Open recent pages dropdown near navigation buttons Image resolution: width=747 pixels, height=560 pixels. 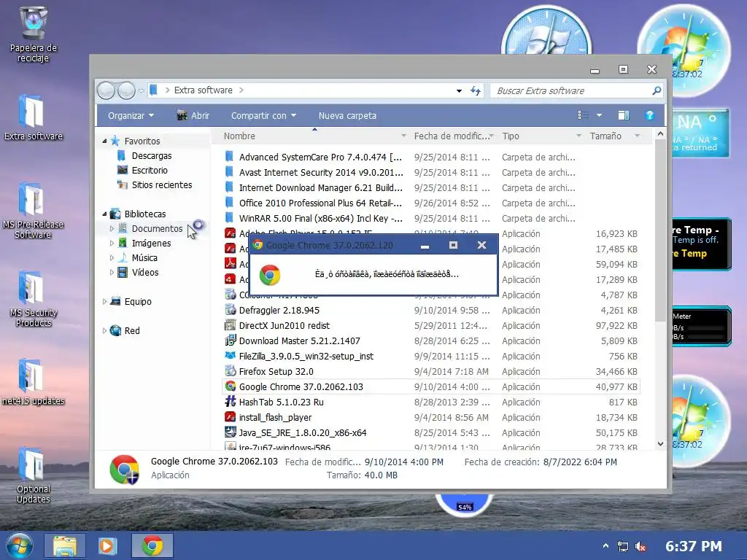[141, 90]
